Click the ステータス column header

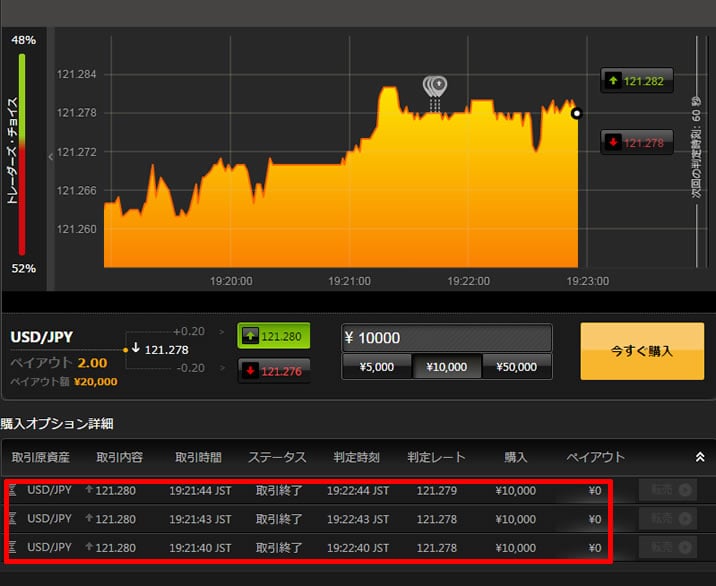click(x=277, y=457)
